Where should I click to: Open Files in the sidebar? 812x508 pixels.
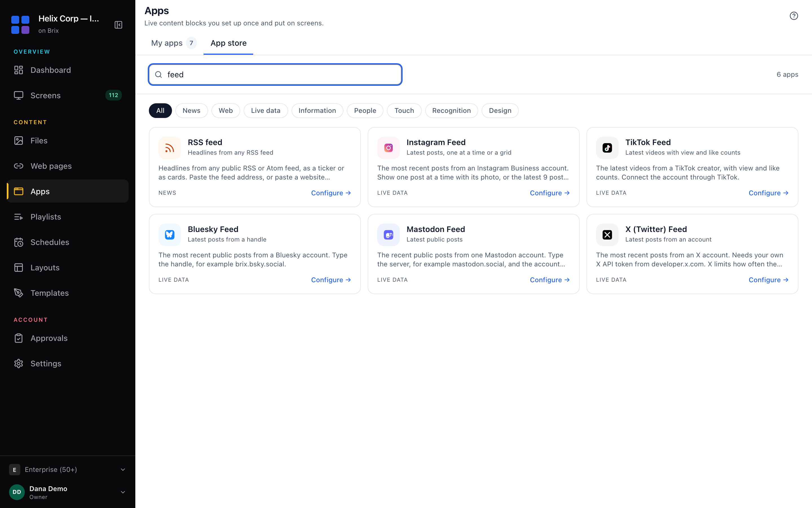pyautogui.click(x=67, y=141)
